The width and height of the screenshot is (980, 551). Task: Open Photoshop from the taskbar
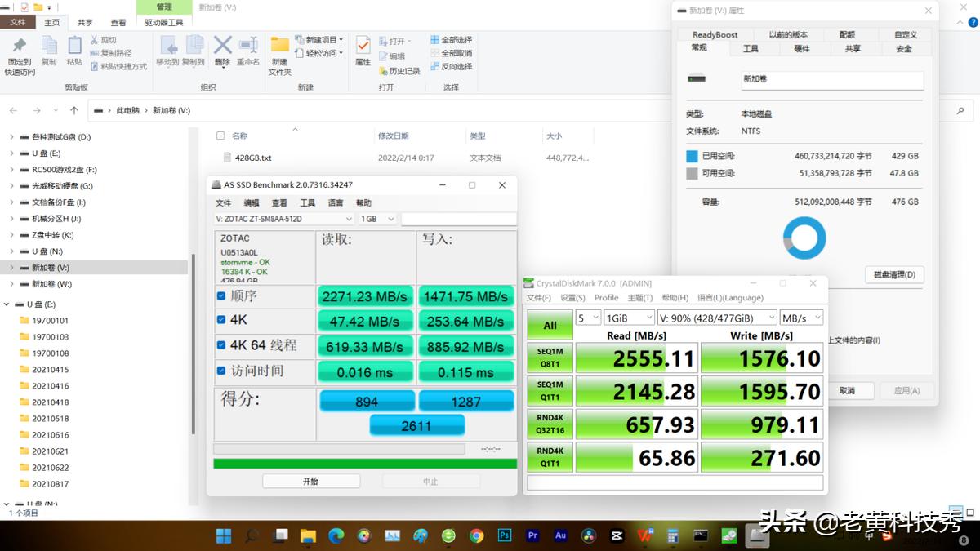(x=505, y=535)
